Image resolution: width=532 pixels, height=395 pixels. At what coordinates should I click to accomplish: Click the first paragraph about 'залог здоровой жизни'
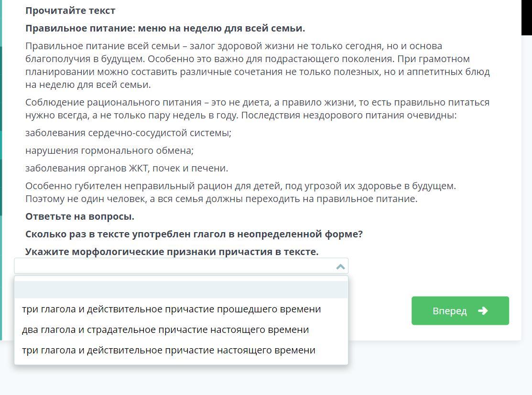click(257, 65)
